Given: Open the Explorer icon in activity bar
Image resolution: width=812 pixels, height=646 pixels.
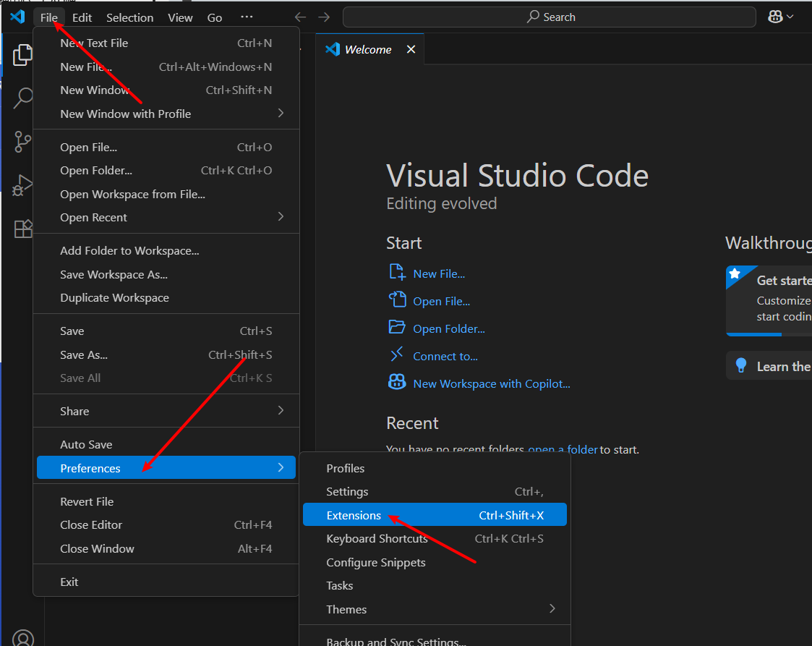Looking at the screenshot, I should pyautogui.click(x=23, y=54).
